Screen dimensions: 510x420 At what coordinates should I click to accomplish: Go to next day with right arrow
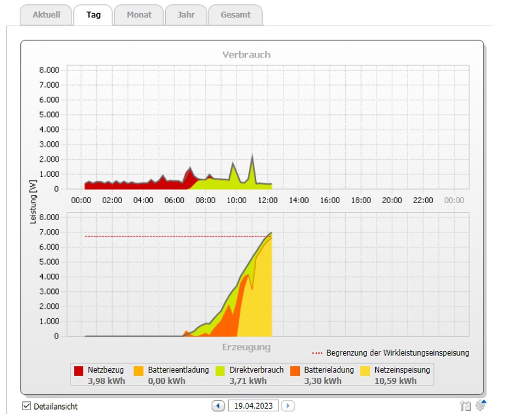(288, 406)
